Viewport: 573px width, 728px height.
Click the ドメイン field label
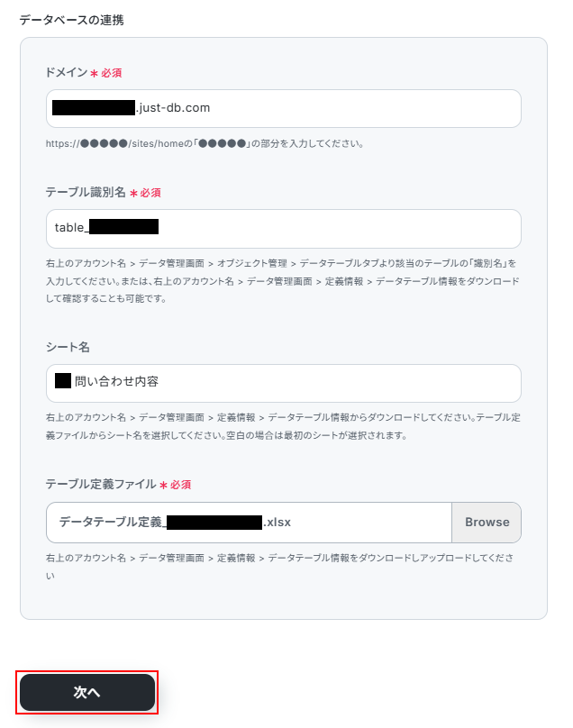coord(66,72)
